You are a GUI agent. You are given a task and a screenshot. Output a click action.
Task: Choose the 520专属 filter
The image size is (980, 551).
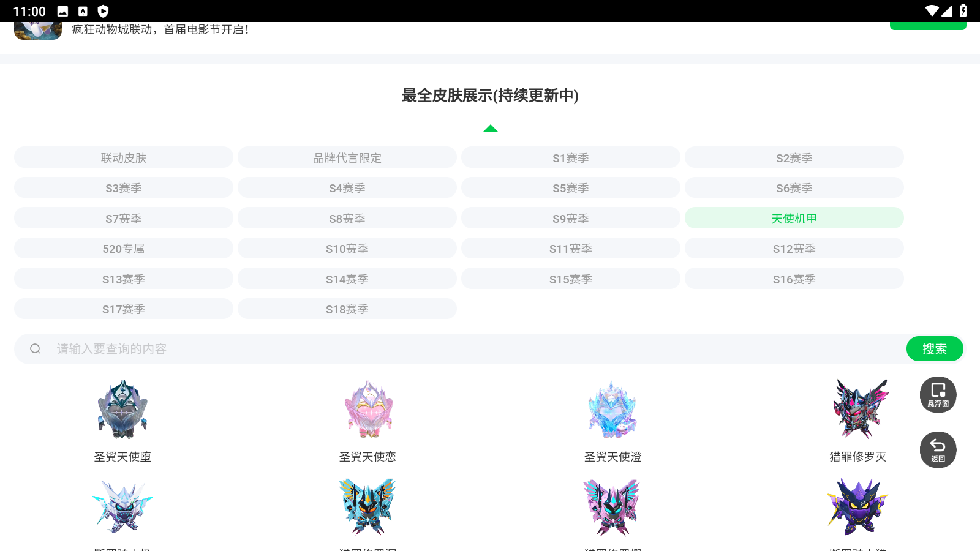pos(123,249)
